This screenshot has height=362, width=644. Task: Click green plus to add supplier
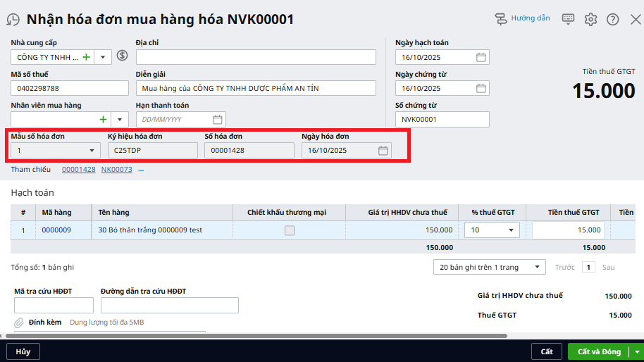(x=87, y=57)
